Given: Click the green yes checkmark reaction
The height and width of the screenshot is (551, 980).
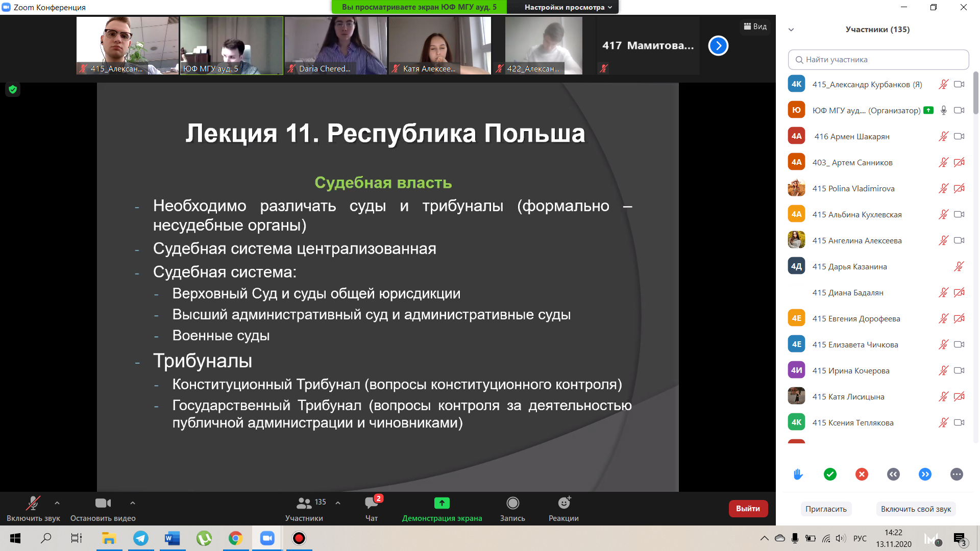Looking at the screenshot, I should coord(830,474).
